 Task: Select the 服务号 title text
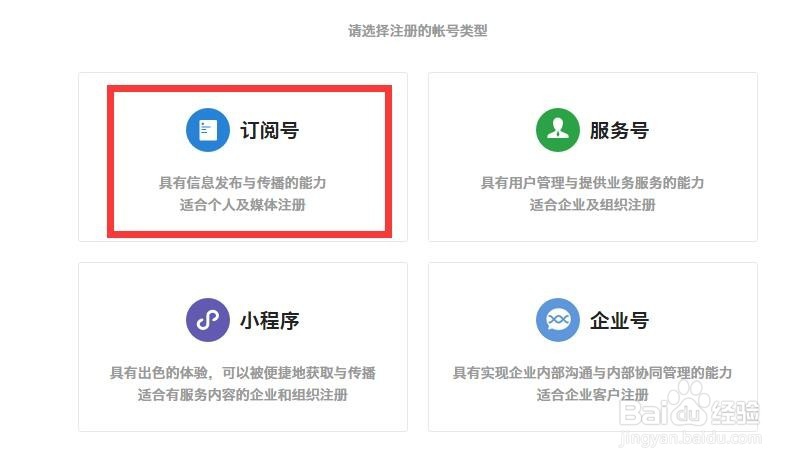tap(620, 130)
